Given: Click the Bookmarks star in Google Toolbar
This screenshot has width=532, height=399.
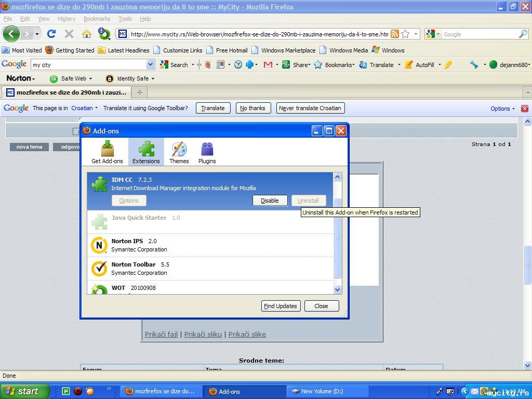Looking at the screenshot, I should (x=318, y=64).
